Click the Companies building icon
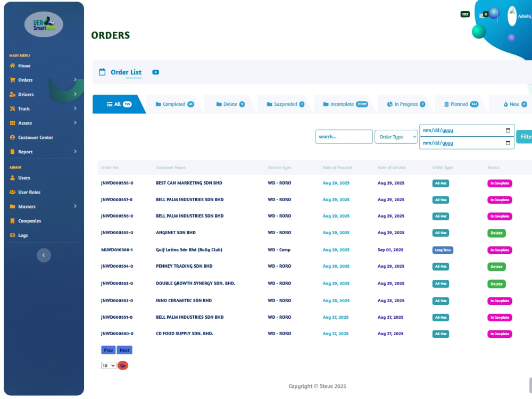 click(x=13, y=221)
